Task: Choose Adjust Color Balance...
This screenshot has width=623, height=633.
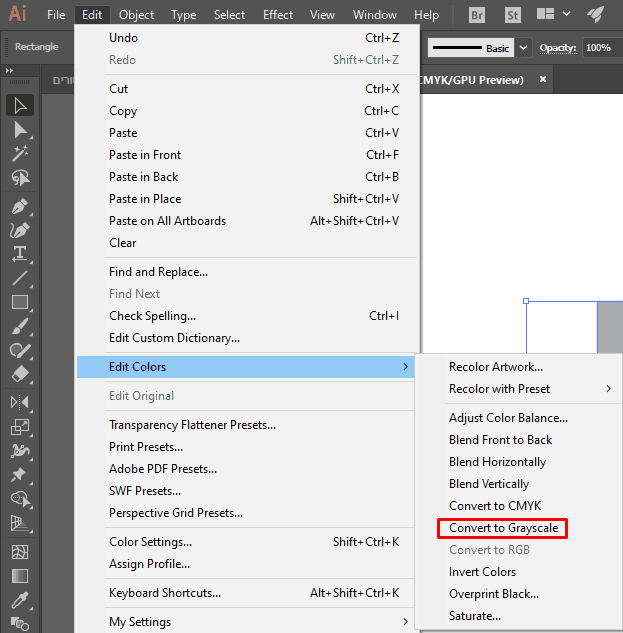Action: (x=508, y=418)
